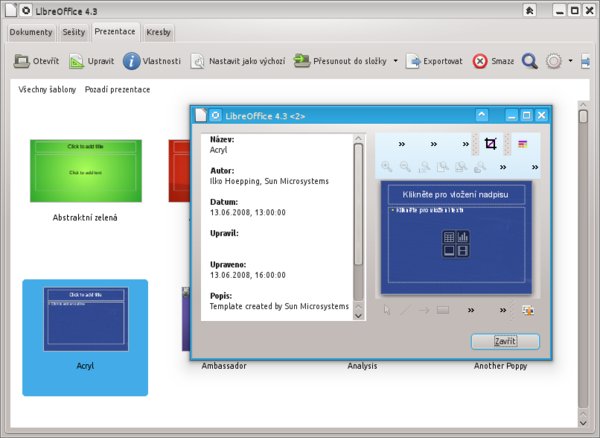600x438 pixels.
Task: Expand overflow chevron right after rectangle tool
Action: click(471, 310)
